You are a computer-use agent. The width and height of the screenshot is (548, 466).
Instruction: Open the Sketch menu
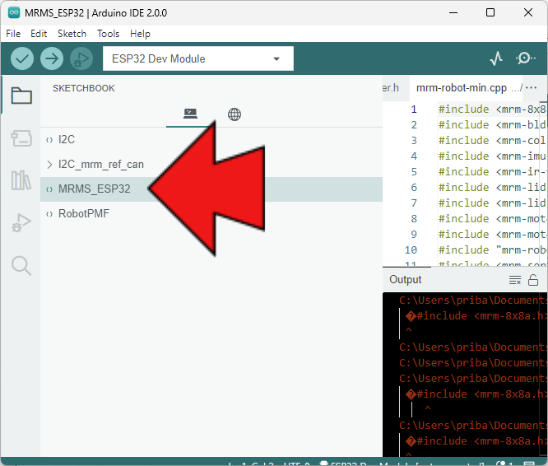(72, 34)
